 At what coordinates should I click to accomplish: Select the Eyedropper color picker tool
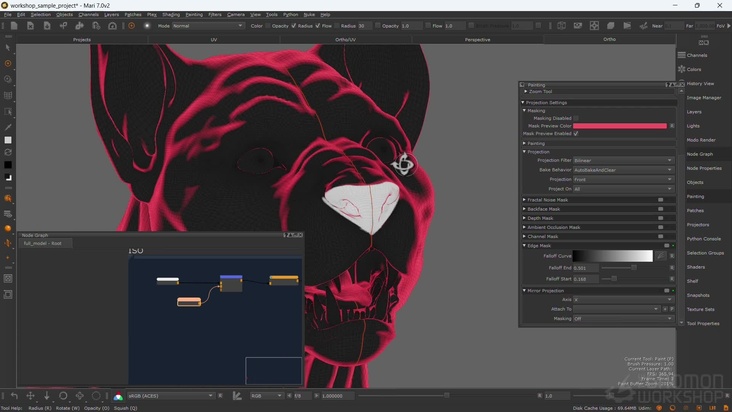point(8,127)
